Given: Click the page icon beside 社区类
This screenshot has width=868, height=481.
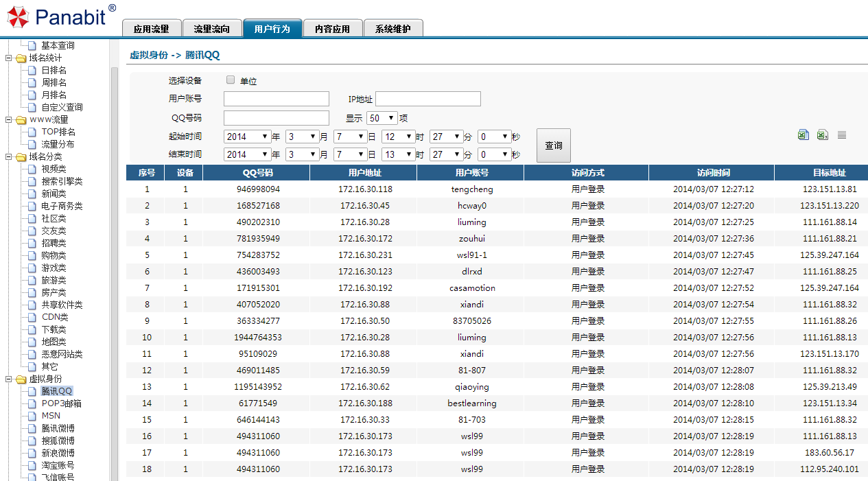Looking at the screenshot, I should click(x=32, y=218).
